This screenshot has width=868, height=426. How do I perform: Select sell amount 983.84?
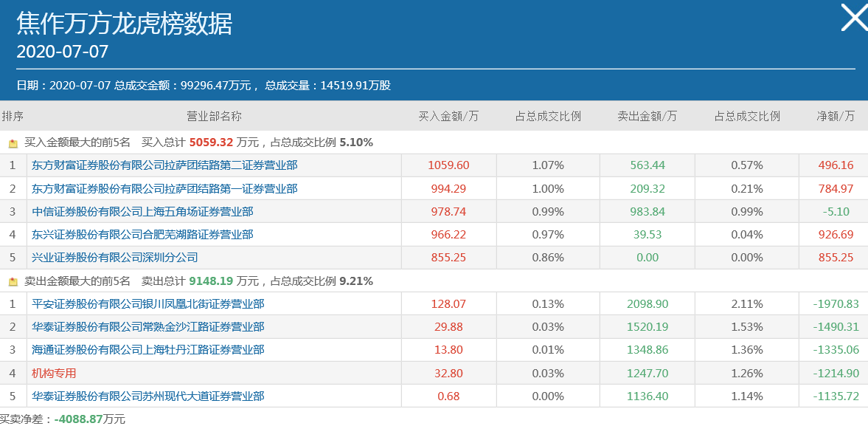click(647, 212)
